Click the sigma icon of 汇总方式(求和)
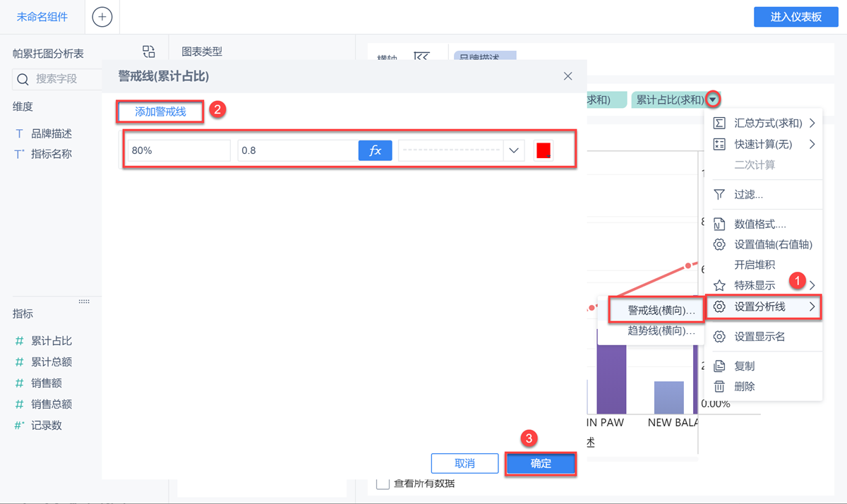This screenshot has width=847, height=504. (719, 123)
